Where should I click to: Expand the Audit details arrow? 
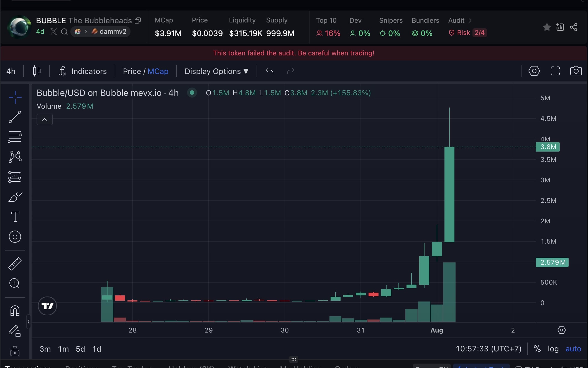(x=470, y=21)
